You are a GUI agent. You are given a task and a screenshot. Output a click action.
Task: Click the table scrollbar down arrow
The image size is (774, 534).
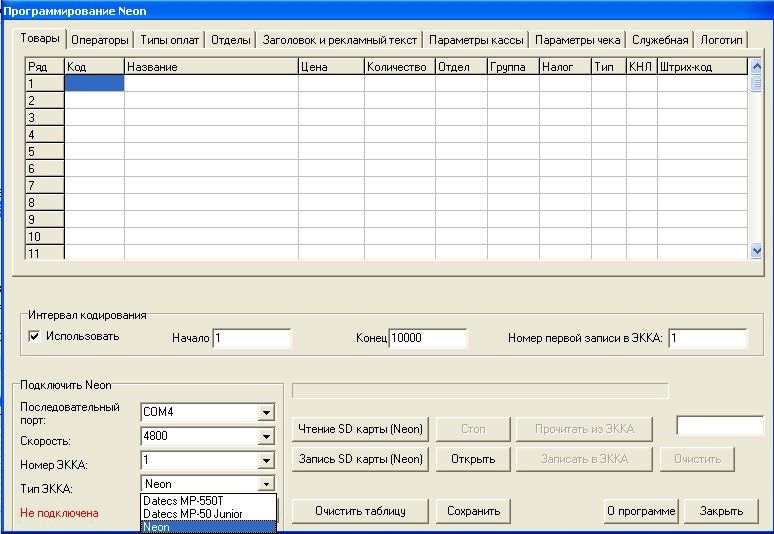point(756,251)
